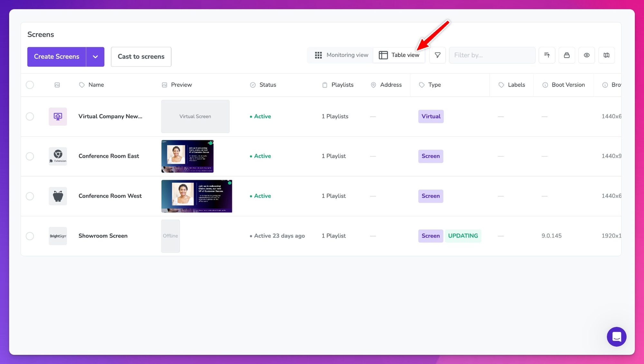Click the Virtual Company screen icon
The height and width of the screenshot is (364, 644).
(58, 117)
